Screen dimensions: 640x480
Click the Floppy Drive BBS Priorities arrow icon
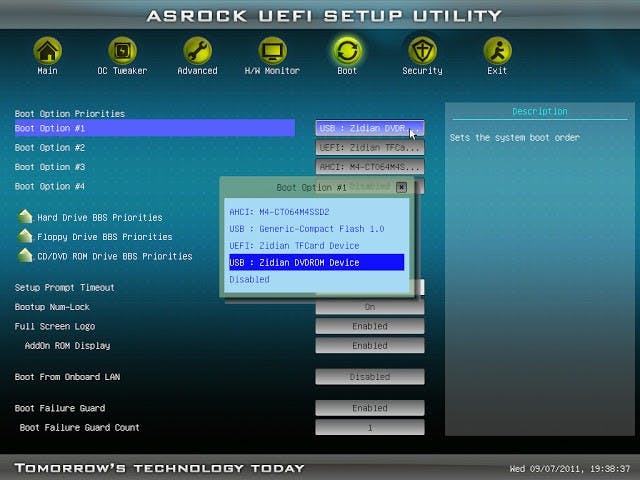pos(25,236)
